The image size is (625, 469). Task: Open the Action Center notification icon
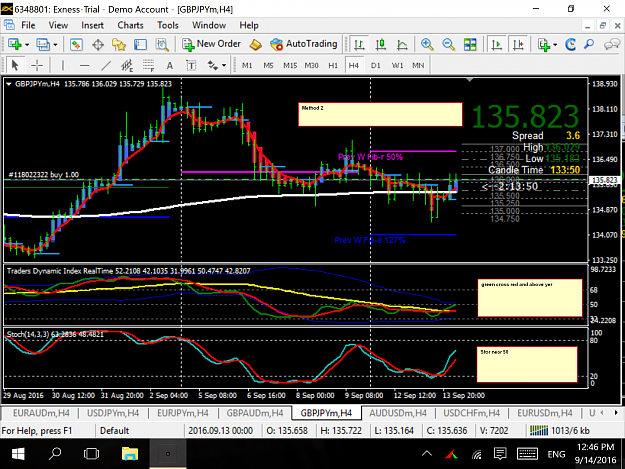pyautogui.click(x=500, y=454)
